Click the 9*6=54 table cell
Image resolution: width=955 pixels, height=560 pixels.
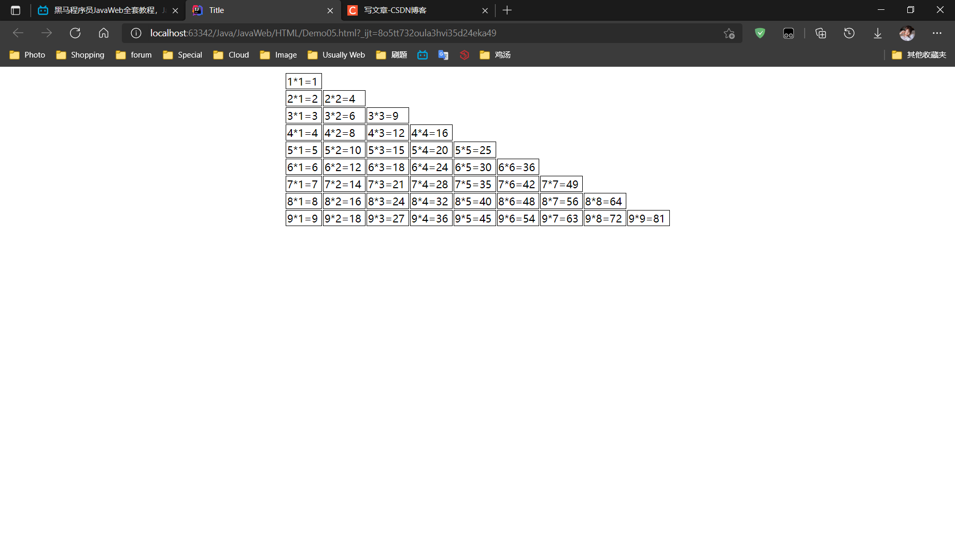point(518,218)
